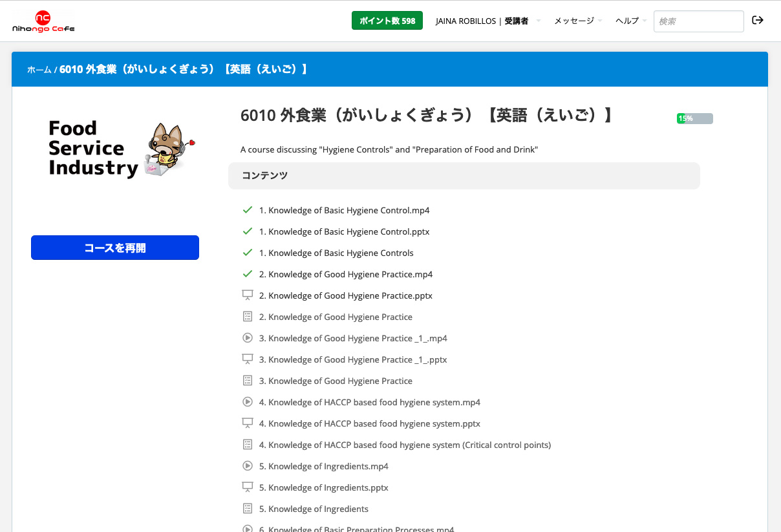Expand the ヘルプ dropdown arrow

[645, 21]
